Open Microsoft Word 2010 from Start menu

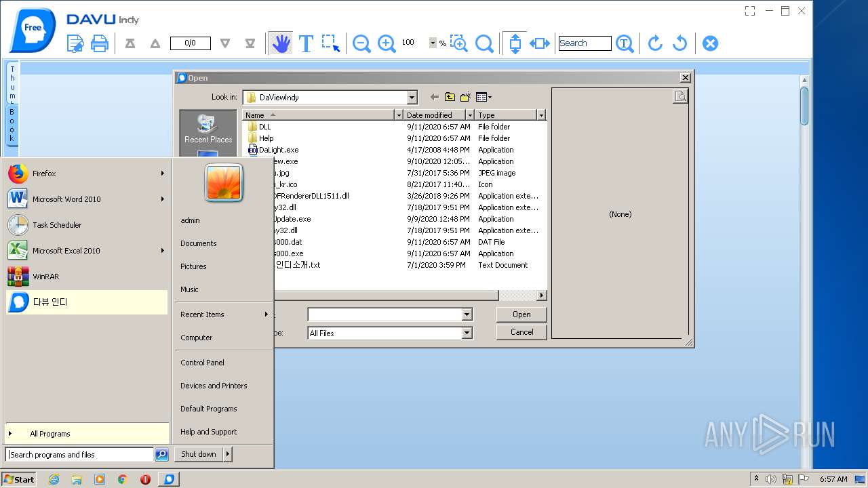click(x=86, y=199)
